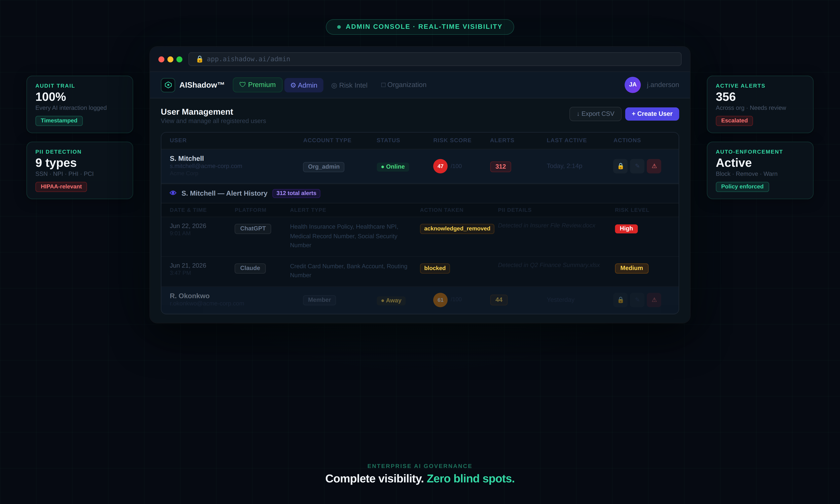The image size is (840, 504).
Task: Click the acknowledged_removed action badge
Action: click(x=457, y=229)
